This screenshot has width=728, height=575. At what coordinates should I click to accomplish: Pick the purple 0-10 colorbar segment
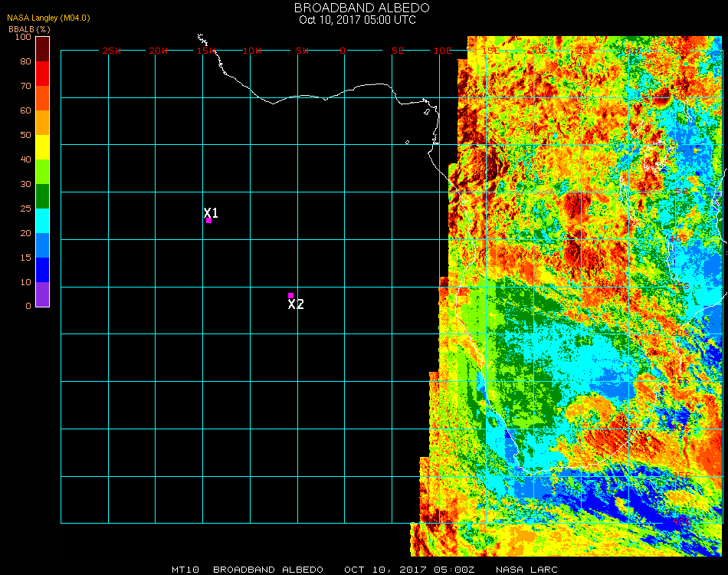coord(43,294)
